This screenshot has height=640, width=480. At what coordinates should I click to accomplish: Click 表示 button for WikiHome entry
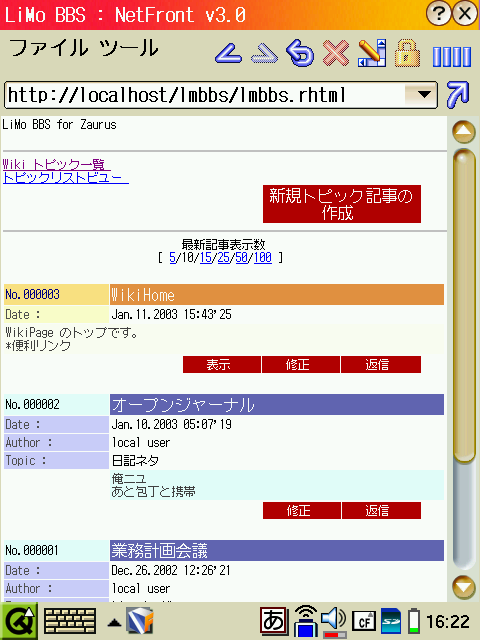pos(222,364)
